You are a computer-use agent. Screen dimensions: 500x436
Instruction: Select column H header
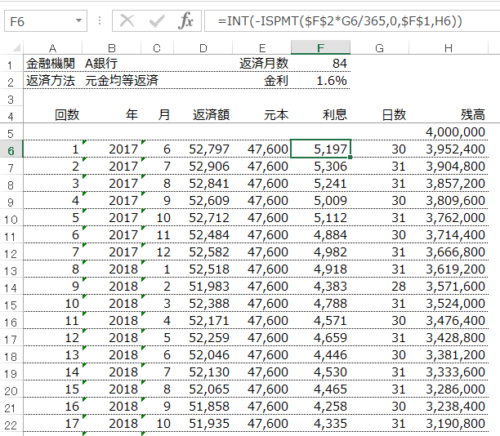[448, 48]
